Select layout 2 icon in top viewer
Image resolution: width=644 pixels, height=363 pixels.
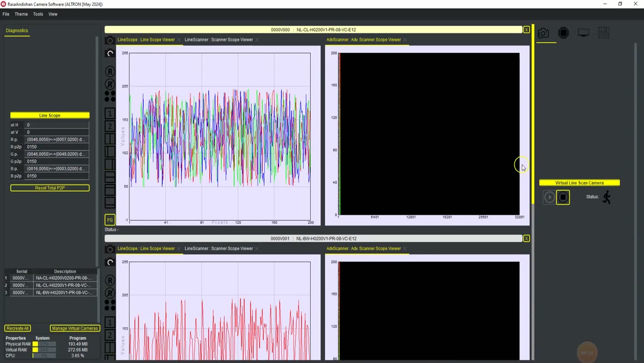(x=110, y=126)
